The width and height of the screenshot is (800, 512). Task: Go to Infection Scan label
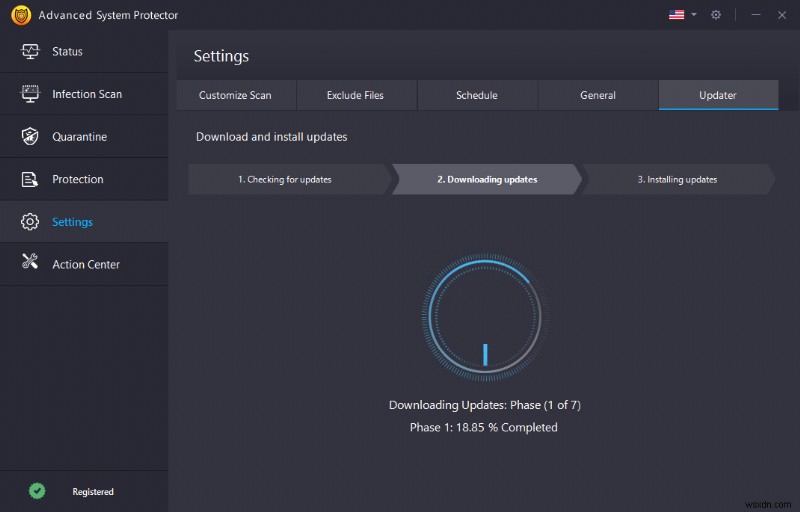pos(87,94)
